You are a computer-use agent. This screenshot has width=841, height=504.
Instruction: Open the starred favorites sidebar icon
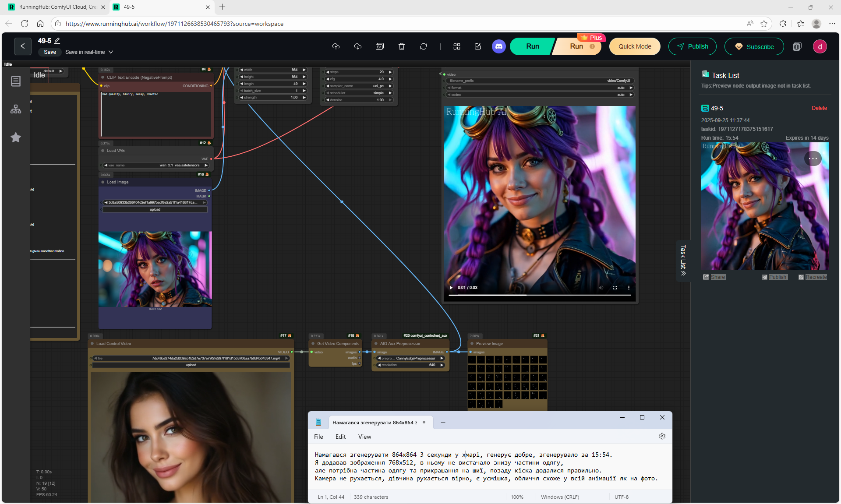click(16, 137)
